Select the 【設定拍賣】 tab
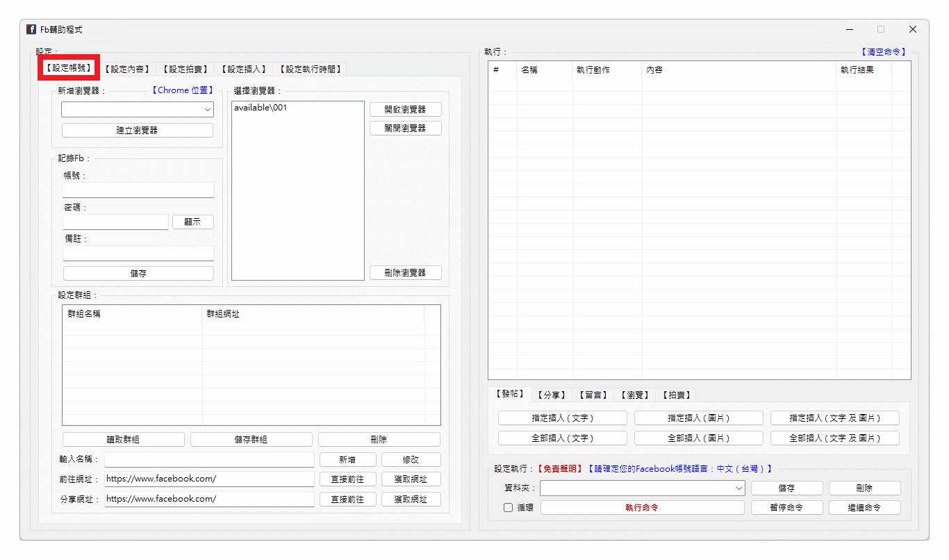Screen dimensions: 949x560 185,69
